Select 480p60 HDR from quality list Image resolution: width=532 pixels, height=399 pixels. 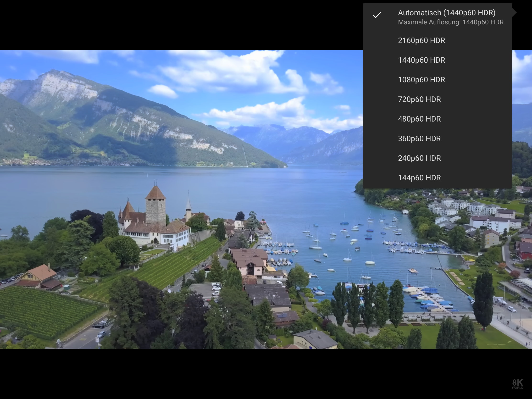pos(419,119)
